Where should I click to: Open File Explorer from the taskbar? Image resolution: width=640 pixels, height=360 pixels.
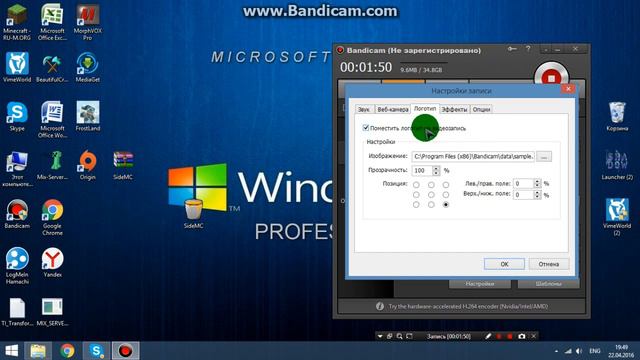click(x=38, y=351)
